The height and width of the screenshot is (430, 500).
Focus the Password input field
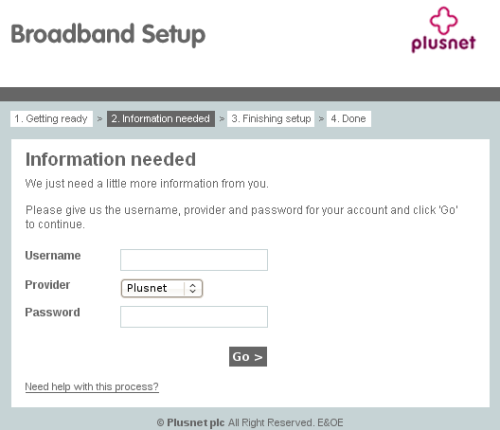tap(194, 317)
